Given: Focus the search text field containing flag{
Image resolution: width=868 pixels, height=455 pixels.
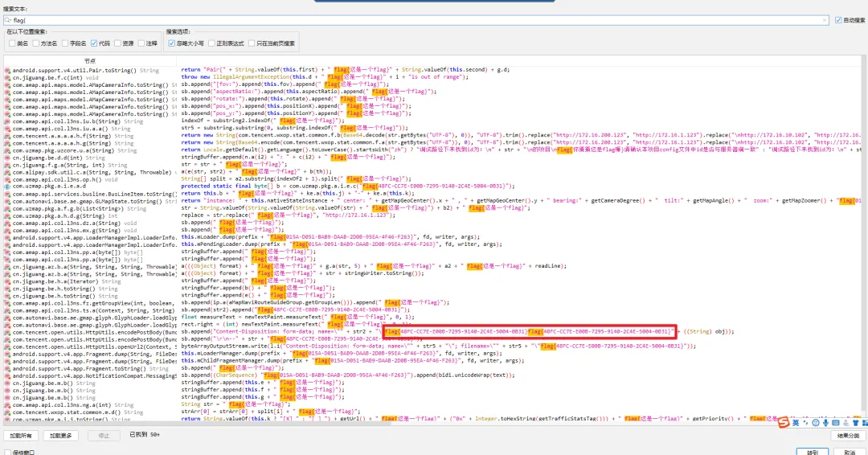Looking at the screenshot, I should coord(416,20).
